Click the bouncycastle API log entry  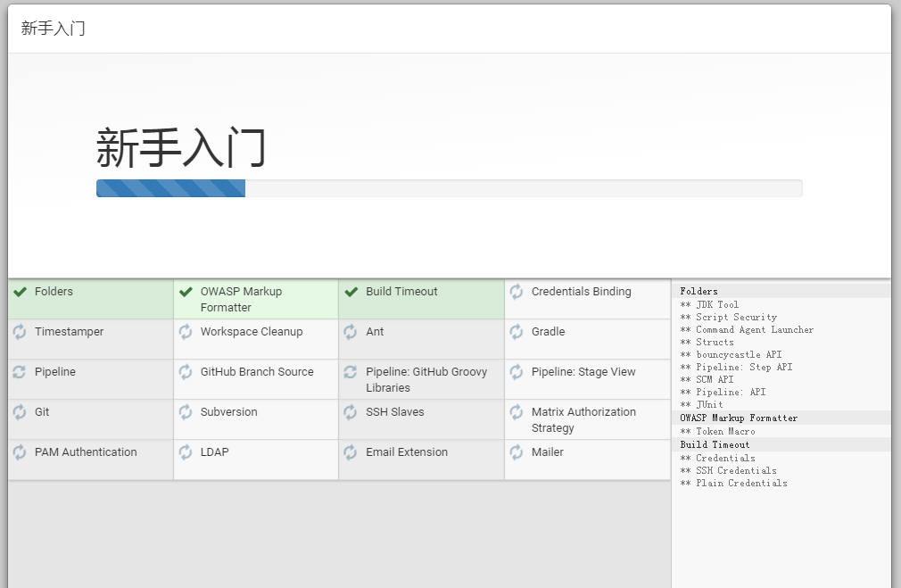point(731,354)
